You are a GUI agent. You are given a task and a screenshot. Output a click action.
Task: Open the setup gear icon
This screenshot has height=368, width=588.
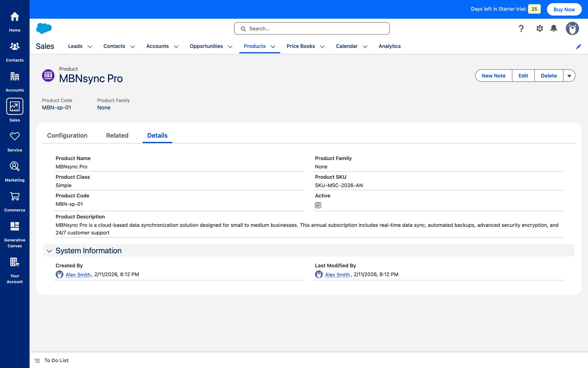click(x=540, y=29)
